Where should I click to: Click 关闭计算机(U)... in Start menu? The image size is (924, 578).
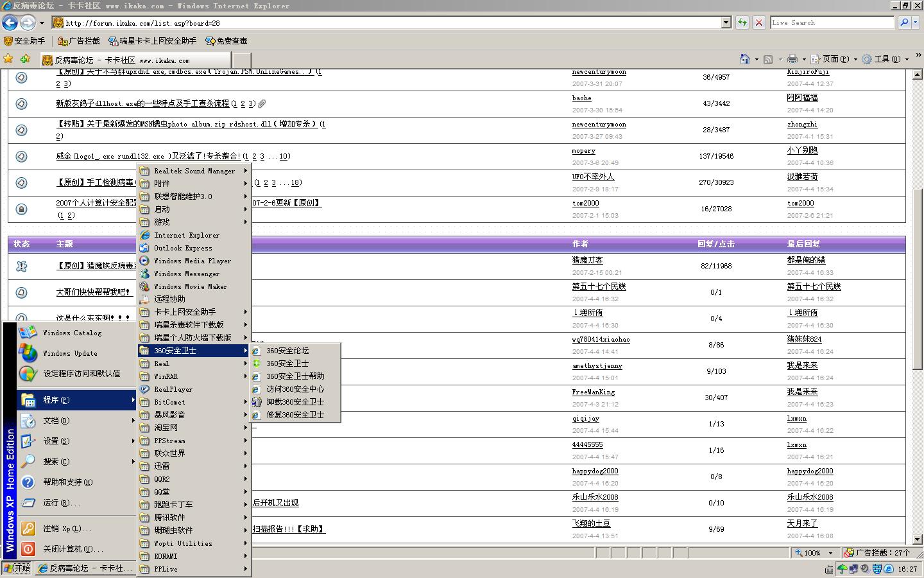[77, 548]
